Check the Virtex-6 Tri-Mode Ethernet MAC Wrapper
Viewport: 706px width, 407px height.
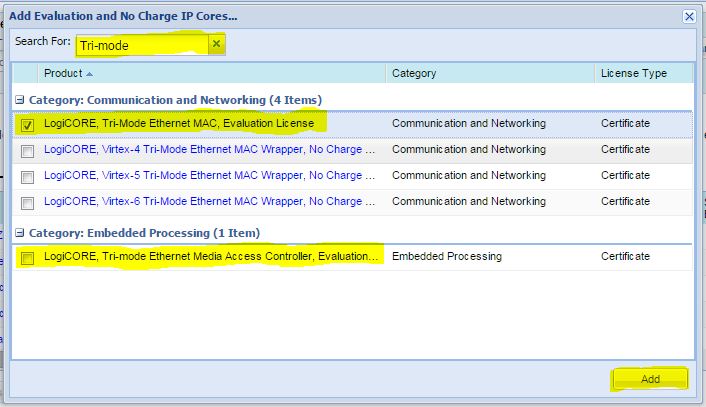tap(27, 204)
